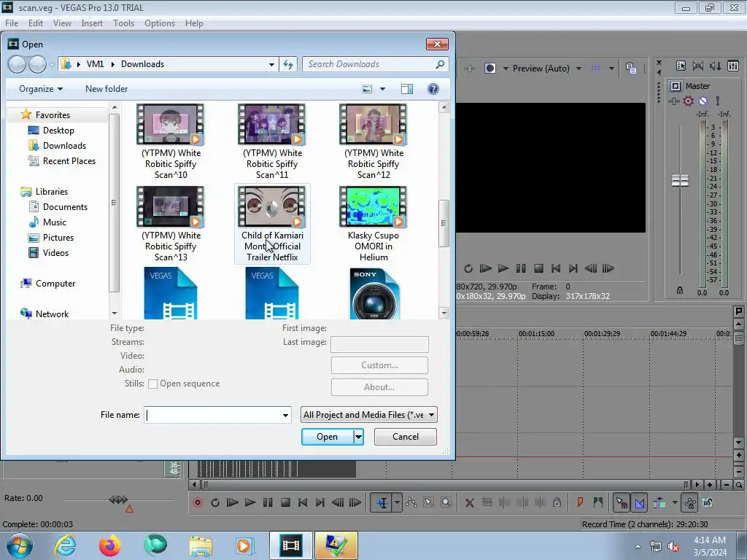The width and height of the screenshot is (747, 560).
Task: Open Master Bus properties icon
Action: (681, 66)
